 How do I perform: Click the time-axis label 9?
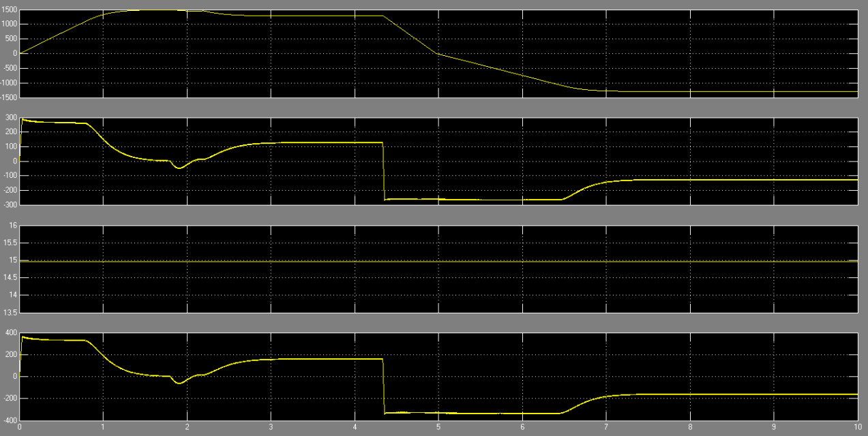click(x=774, y=427)
